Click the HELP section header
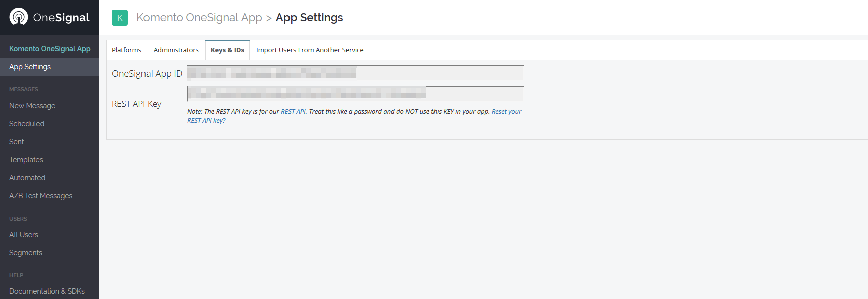Screen dimensions: 868x299 tap(16, 275)
